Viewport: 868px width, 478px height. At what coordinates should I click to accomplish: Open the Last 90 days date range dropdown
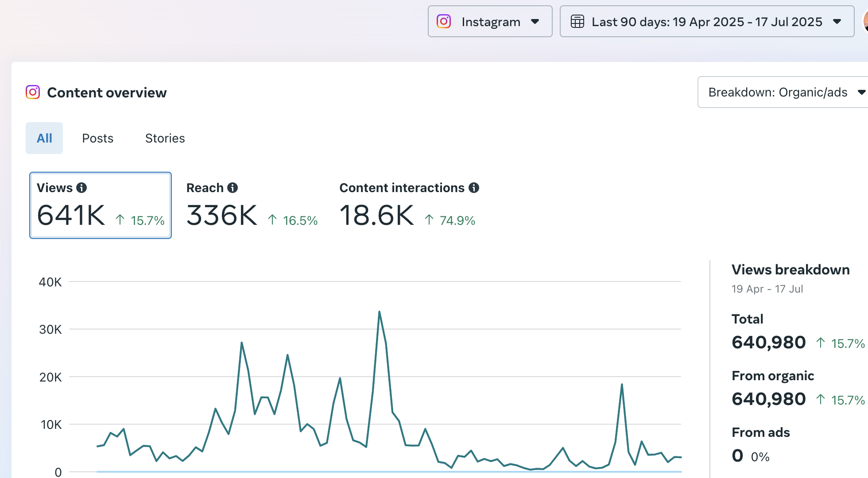[707, 21]
